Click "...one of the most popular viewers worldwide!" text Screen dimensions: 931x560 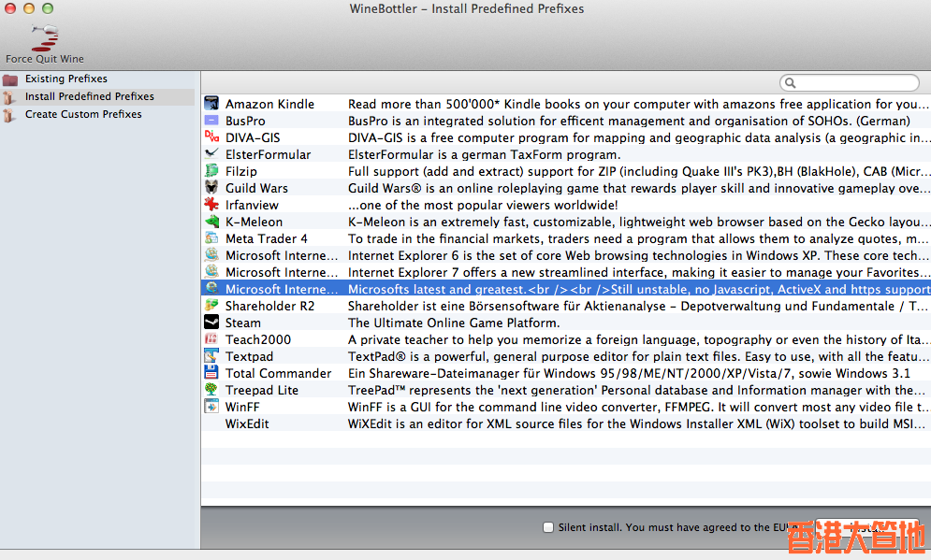point(483,205)
